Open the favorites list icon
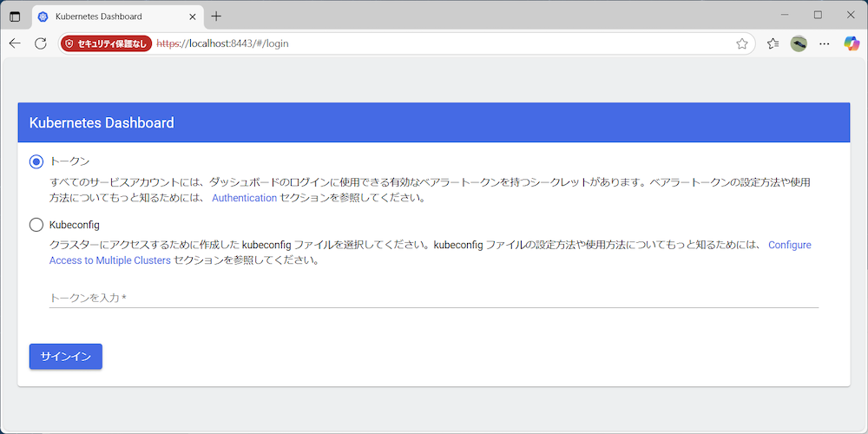 pyautogui.click(x=773, y=43)
